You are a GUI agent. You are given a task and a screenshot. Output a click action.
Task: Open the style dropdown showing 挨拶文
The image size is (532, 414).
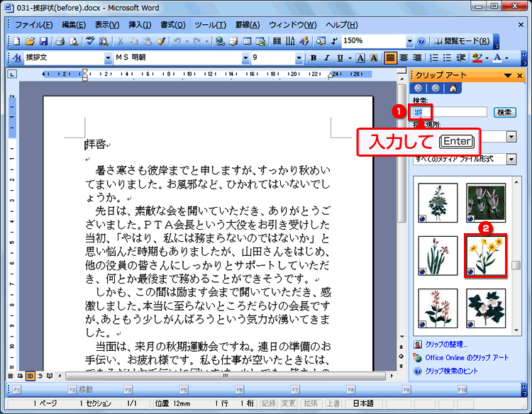point(108,58)
